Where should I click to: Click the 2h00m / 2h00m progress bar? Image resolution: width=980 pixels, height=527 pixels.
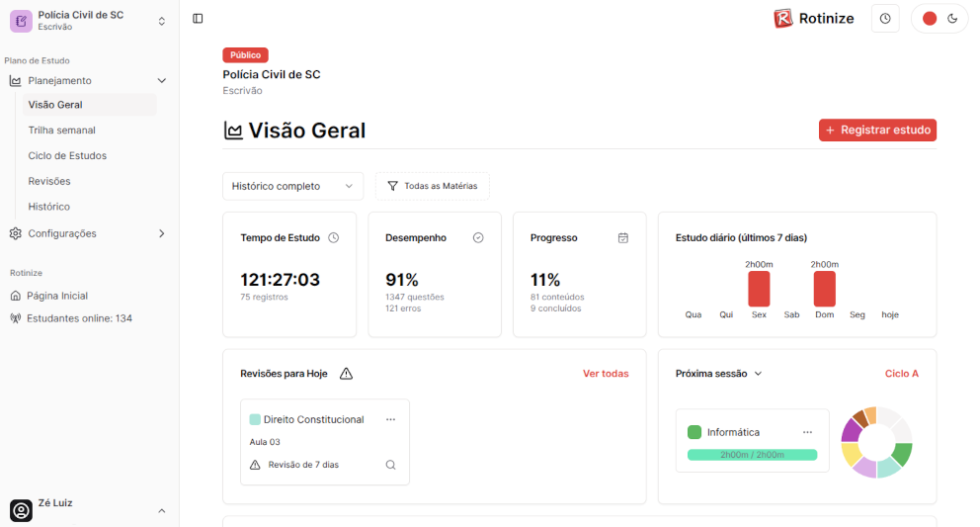point(752,455)
